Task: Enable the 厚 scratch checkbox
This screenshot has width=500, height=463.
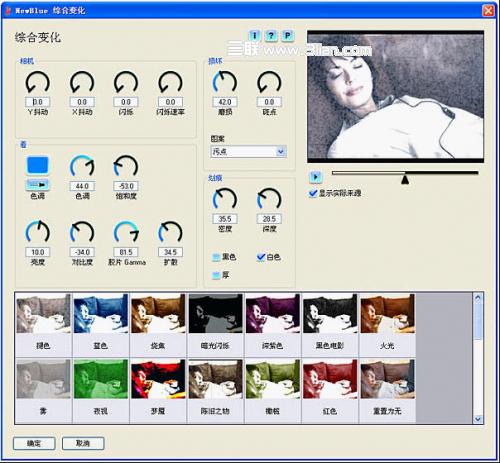Action: point(216,275)
